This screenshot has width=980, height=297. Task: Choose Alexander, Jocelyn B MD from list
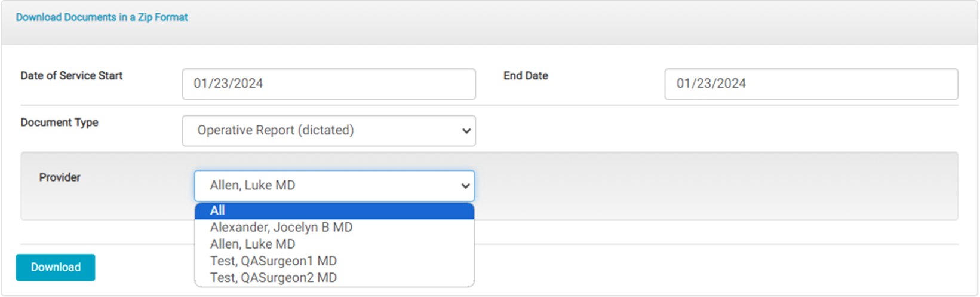[x=281, y=227]
